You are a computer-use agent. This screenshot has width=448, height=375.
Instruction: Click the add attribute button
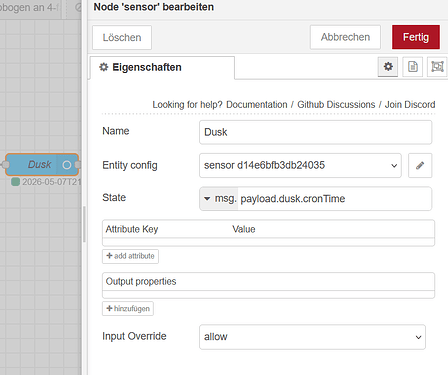point(130,256)
